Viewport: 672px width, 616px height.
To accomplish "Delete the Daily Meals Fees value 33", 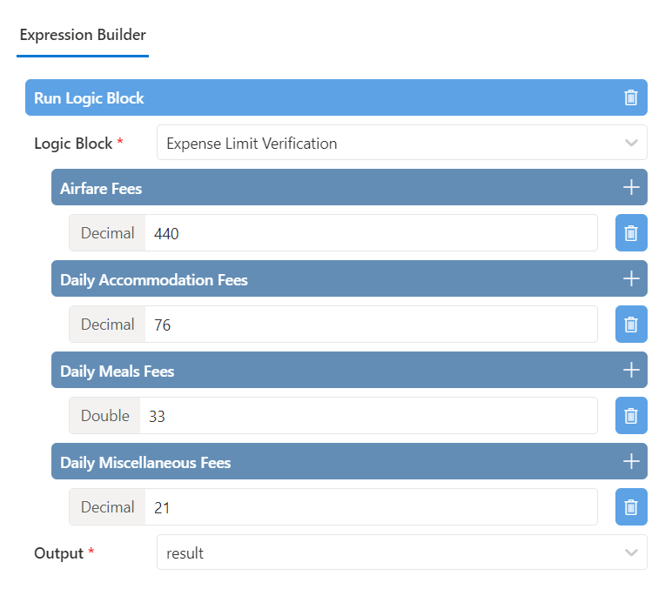I will (631, 416).
